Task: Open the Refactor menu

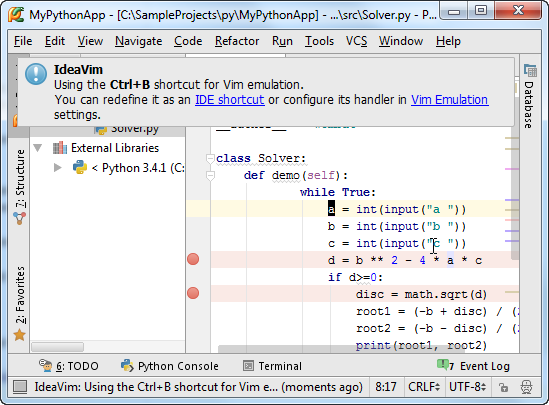Action: 237,41
